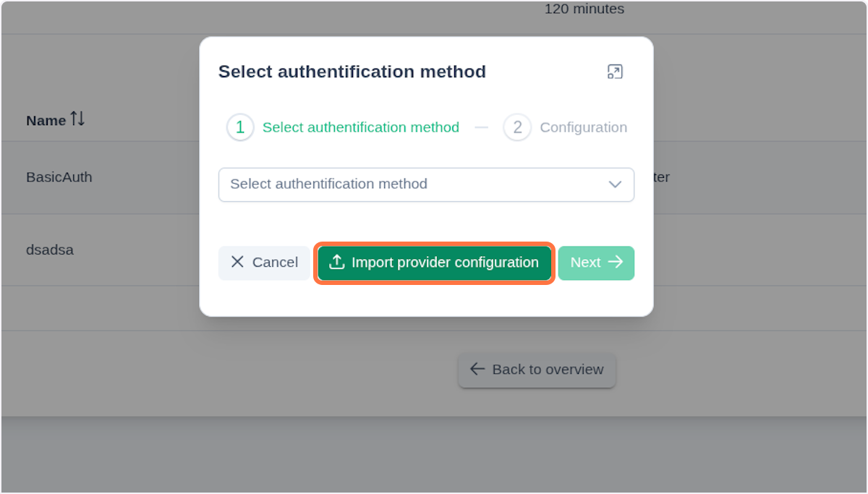Click the step 1 circle indicator
The width and height of the screenshot is (868, 494).
coord(240,127)
